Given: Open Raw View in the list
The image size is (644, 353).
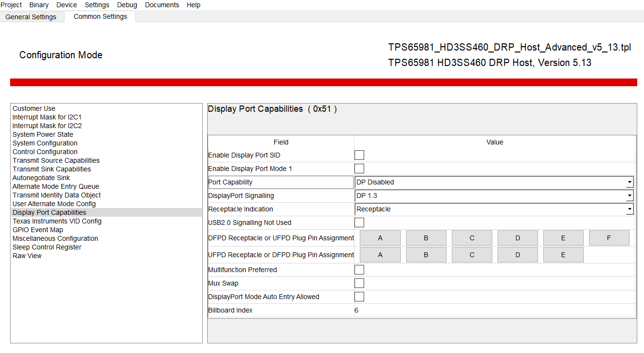Looking at the screenshot, I should (x=106, y=256).
